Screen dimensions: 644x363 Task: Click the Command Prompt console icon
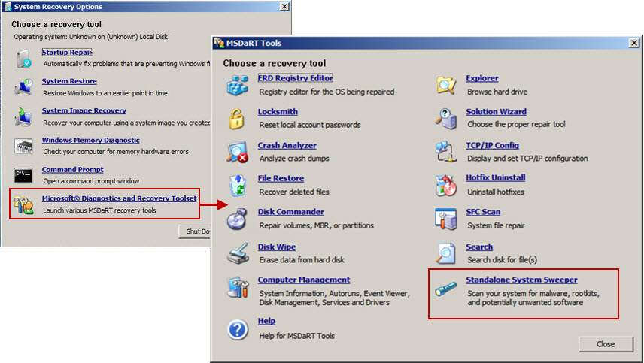23,175
